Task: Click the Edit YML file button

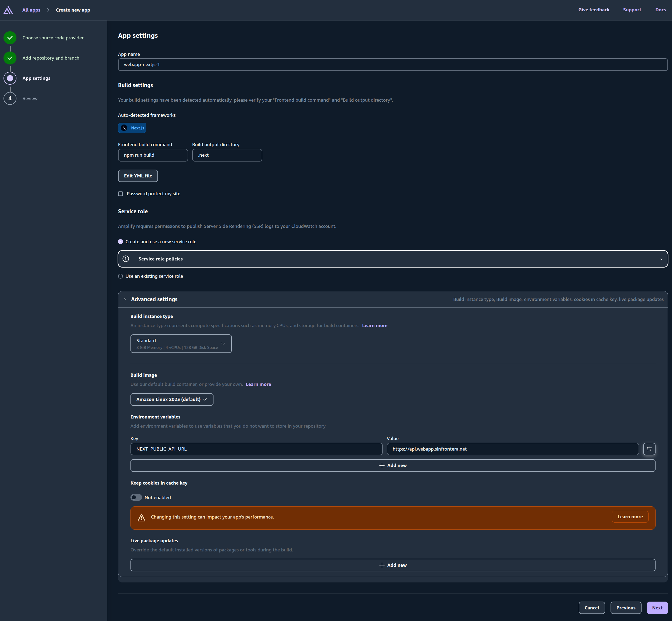Action: [138, 176]
